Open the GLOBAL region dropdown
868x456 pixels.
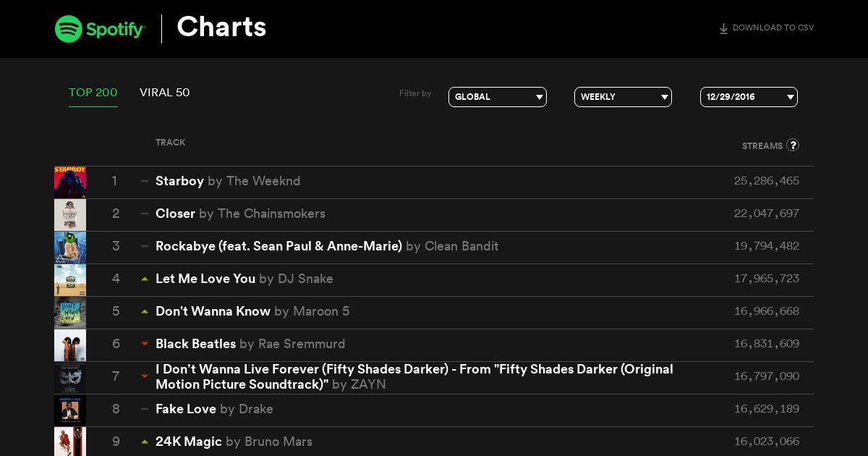tap(498, 97)
